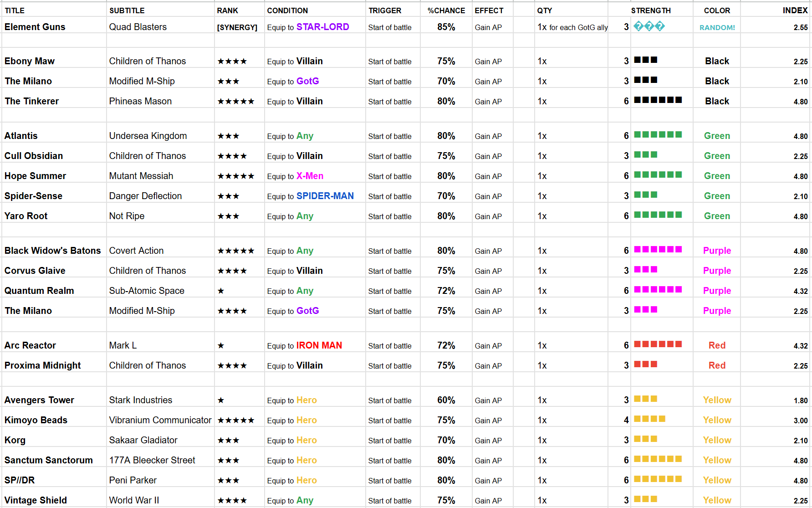
Task: Click the Vintage Shield title cell
Action: click(x=36, y=500)
